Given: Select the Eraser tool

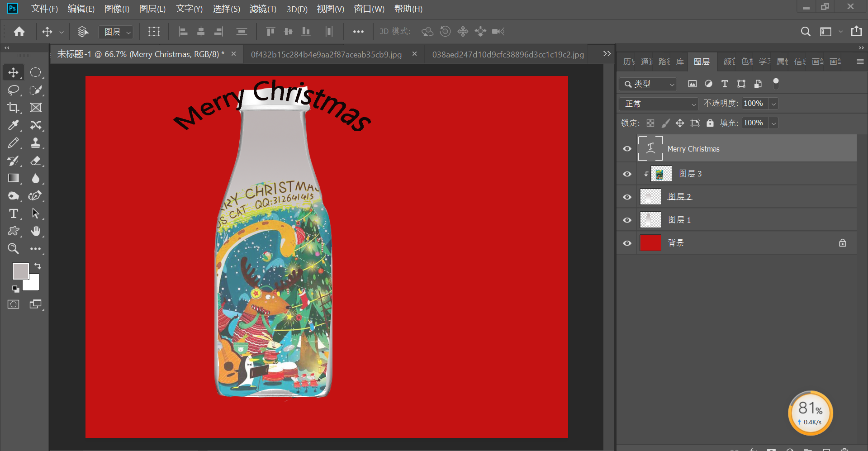Looking at the screenshot, I should coord(35,161).
